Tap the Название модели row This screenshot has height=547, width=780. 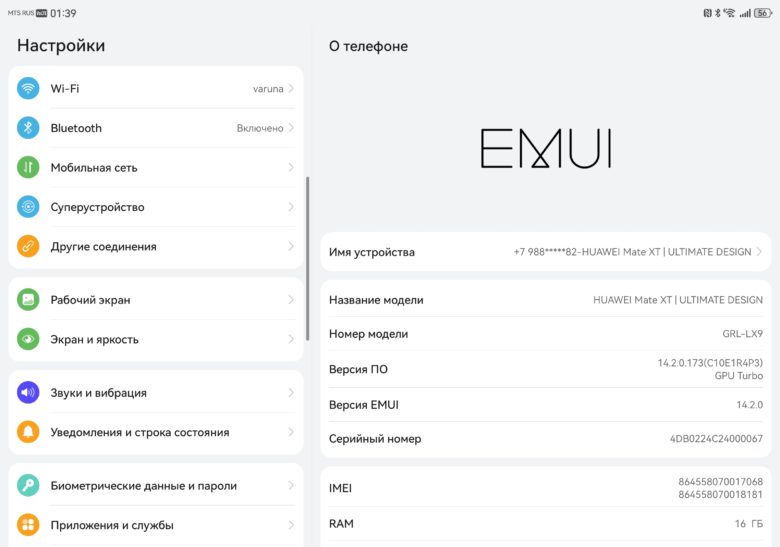546,300
